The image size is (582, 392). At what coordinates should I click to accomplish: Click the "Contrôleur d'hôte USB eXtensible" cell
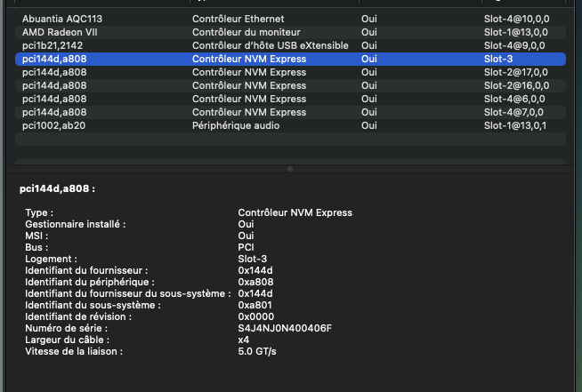(x=265, y=45)
